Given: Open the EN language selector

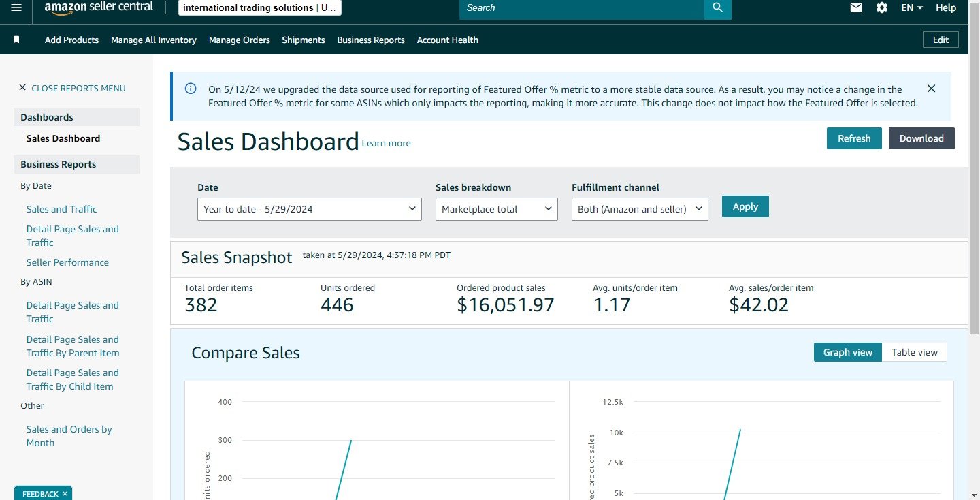Looking at the screenshot, I should point(911,7).
